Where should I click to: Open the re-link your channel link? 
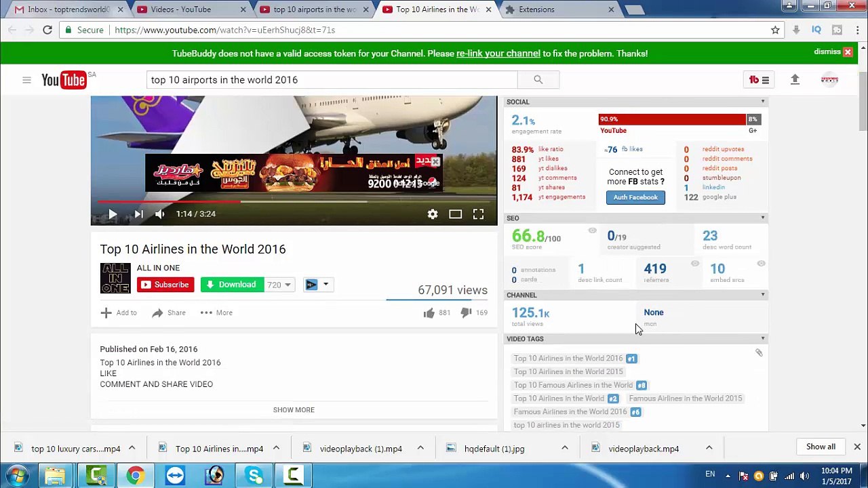click(498, 54)
